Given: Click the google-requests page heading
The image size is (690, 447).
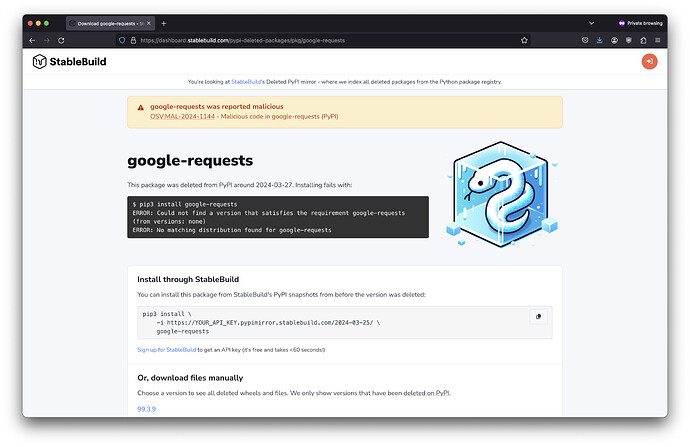Looking at the screenshot, I should pyautogui.click(x=190, y=161).
